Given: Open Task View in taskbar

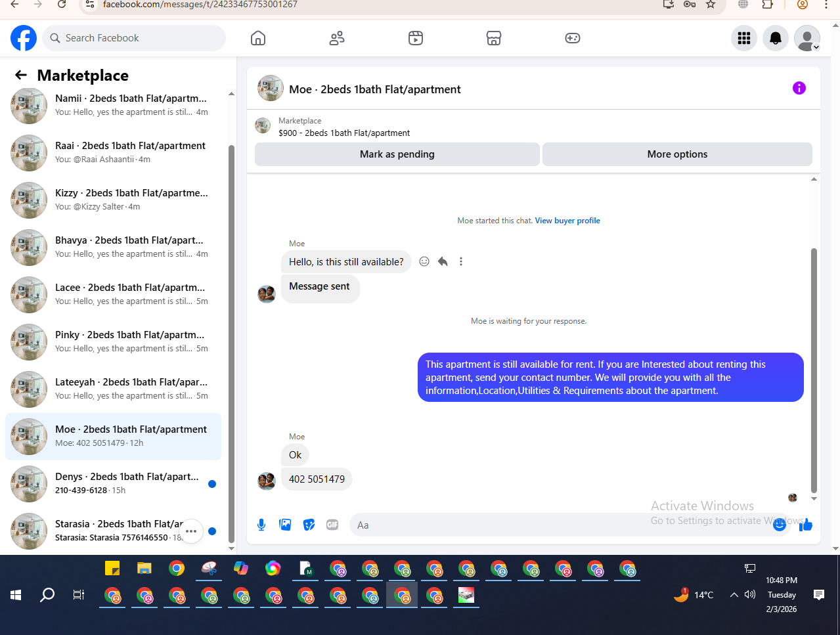Looking at the screenshot, I should click(79, 595).
